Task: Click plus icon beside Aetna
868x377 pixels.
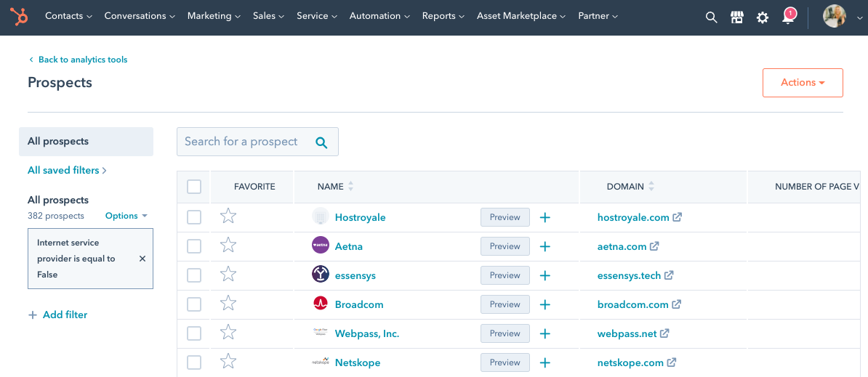Action: (x=545, y=246)
